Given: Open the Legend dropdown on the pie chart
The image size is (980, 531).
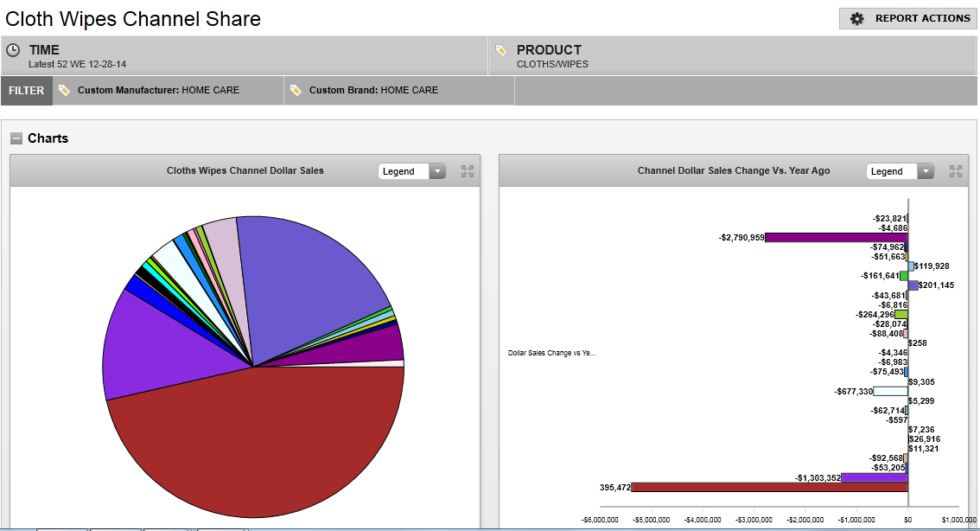Looking at the screenshot, I should coord(411,171).
